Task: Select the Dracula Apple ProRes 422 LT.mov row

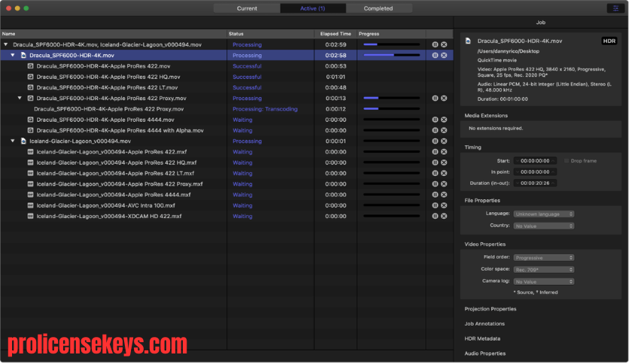Action: (226, 87)
